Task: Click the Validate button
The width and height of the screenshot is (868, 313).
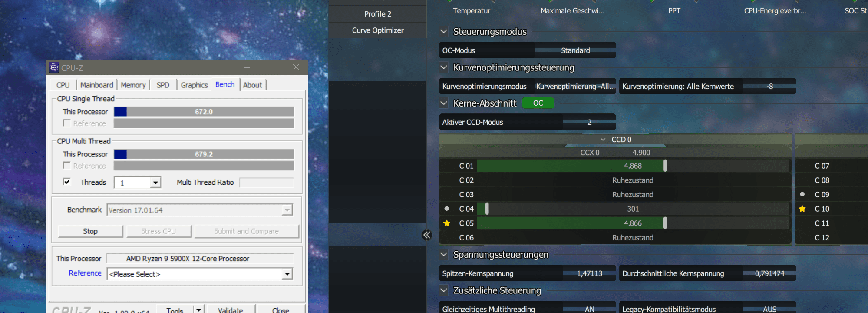Action: click(231, 310)
